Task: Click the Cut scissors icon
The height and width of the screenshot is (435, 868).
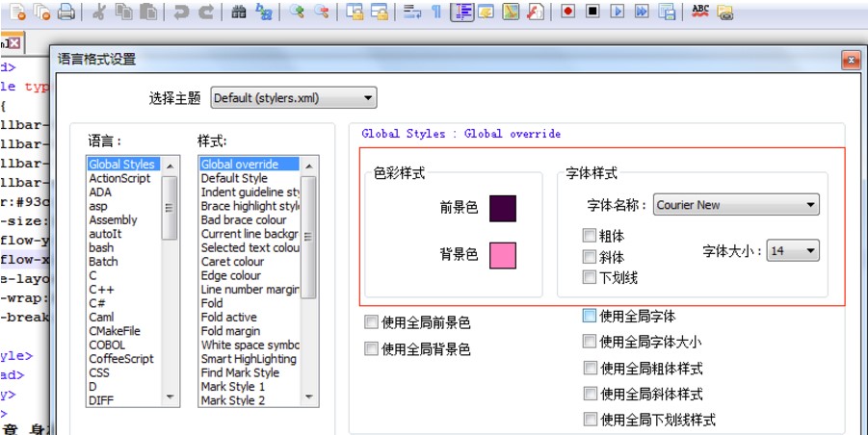Action: (x=98, y=12)
